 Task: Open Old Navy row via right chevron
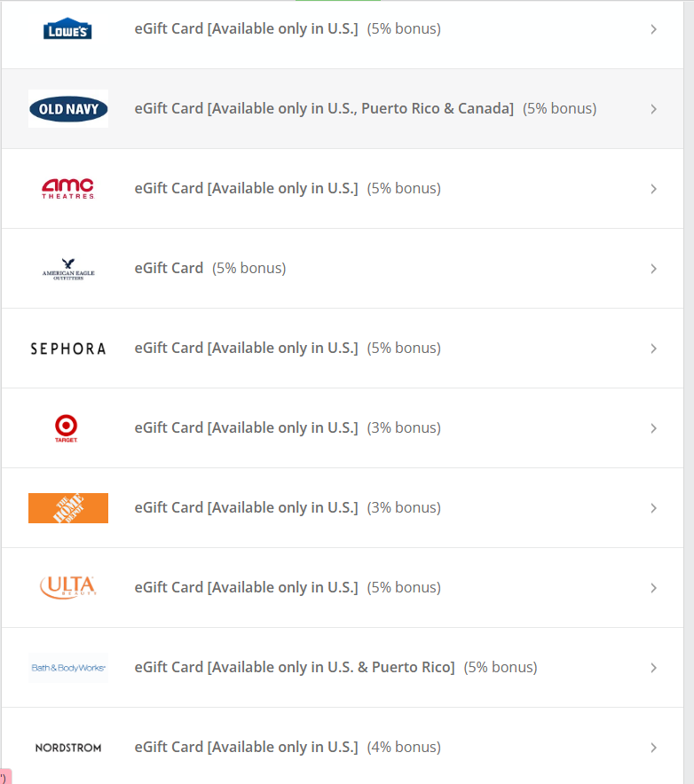653,109
